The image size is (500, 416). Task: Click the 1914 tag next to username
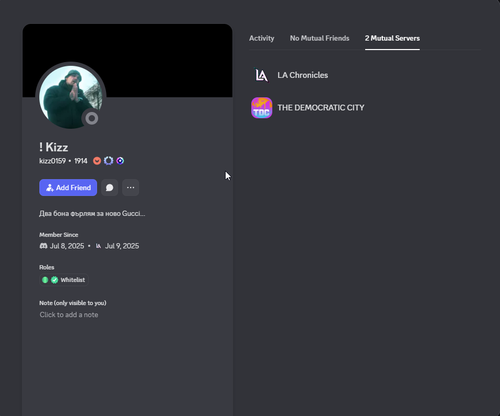81,161
